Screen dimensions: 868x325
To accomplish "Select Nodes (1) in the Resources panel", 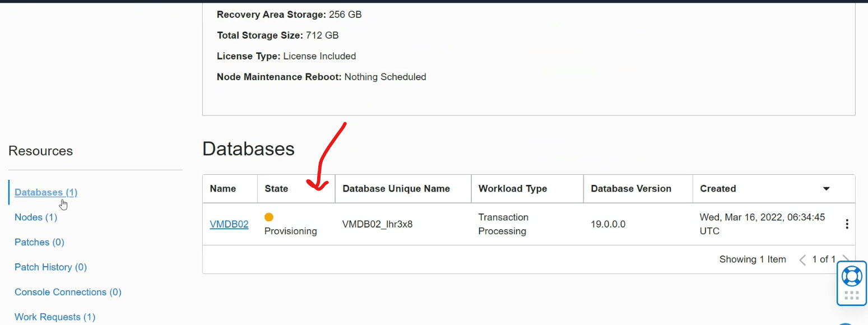I will point(35,217).
